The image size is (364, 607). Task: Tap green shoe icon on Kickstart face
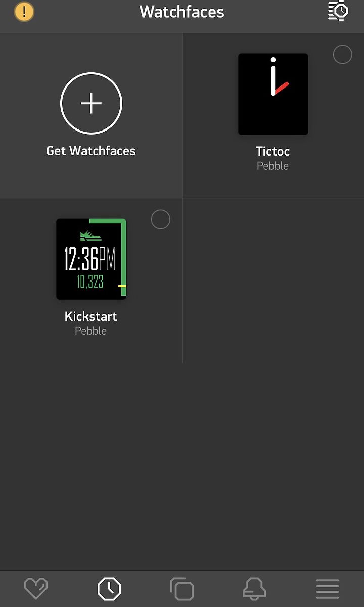click(91, 236)
